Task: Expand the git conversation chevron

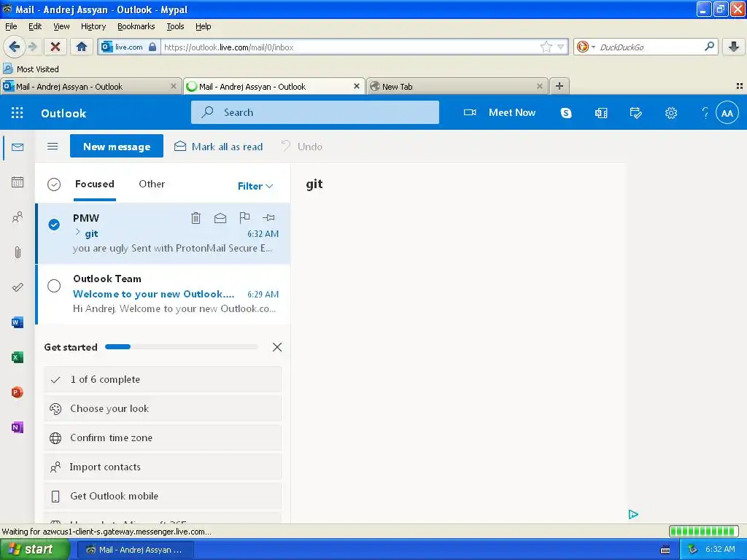Action: click(77, 233)
